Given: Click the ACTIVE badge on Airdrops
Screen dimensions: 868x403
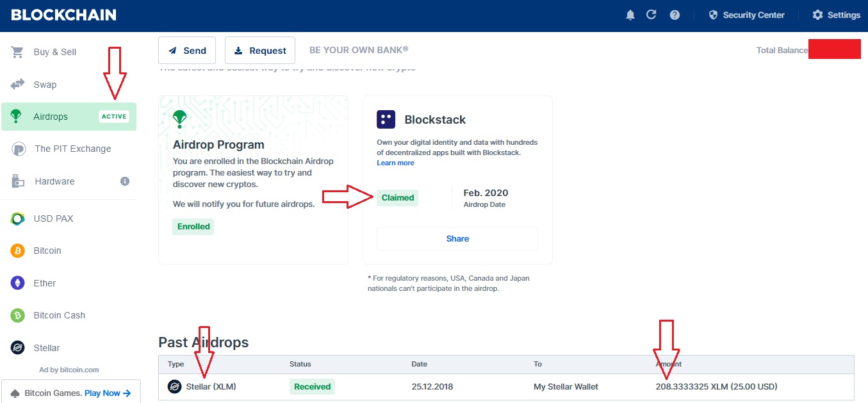Looking at the screenshot, I should click(x=115, y=117).
